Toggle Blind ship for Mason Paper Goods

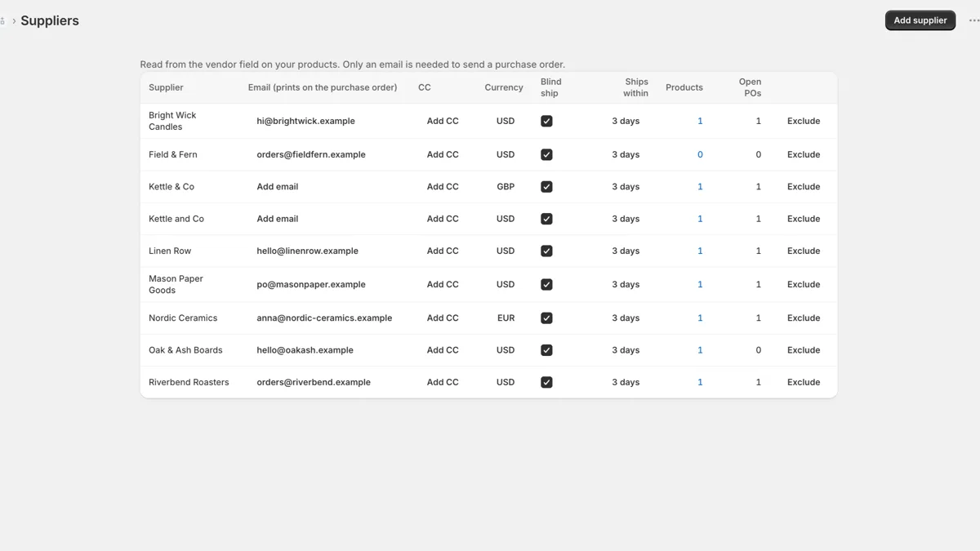[x=546, y=285]
